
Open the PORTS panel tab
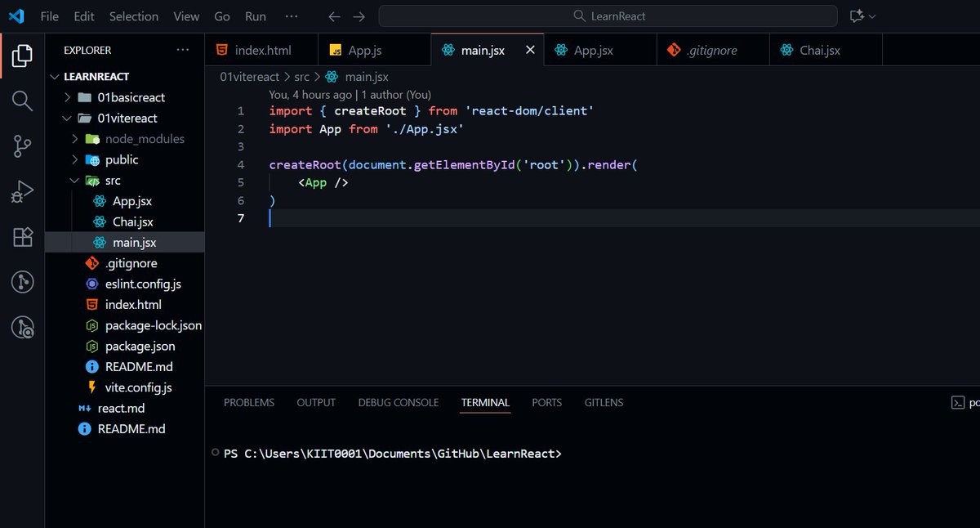547,402
